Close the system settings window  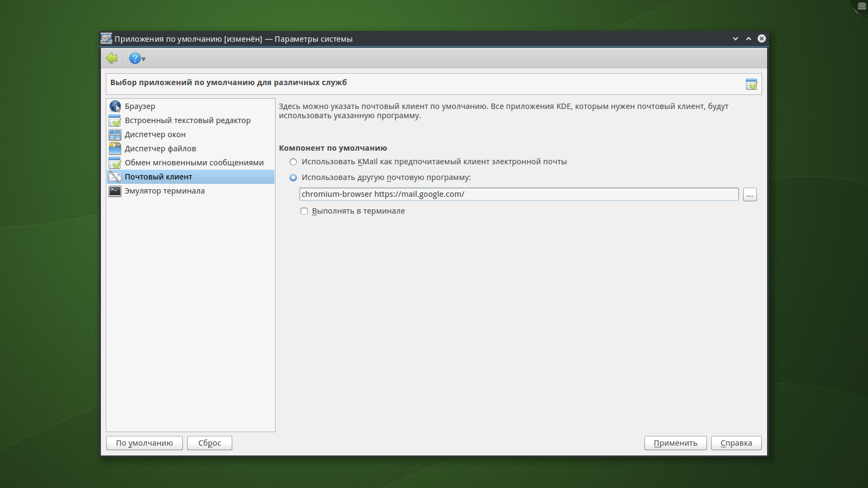pos(762,38)
